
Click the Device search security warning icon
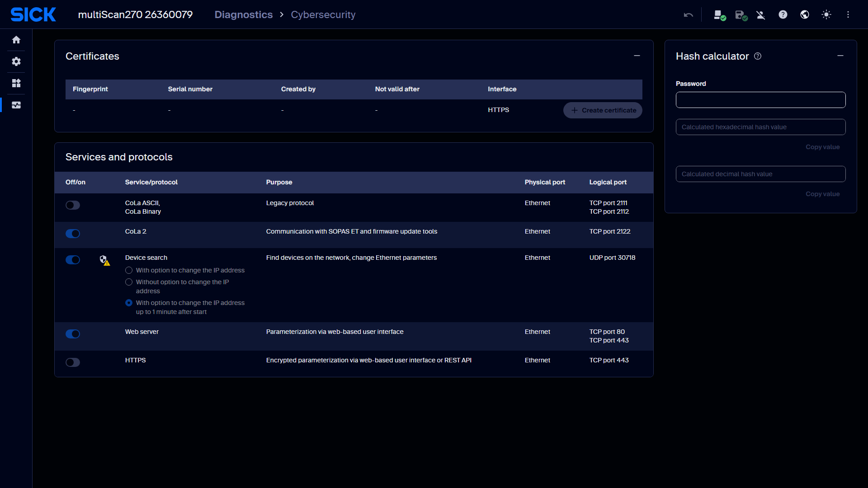pos(104,260)
